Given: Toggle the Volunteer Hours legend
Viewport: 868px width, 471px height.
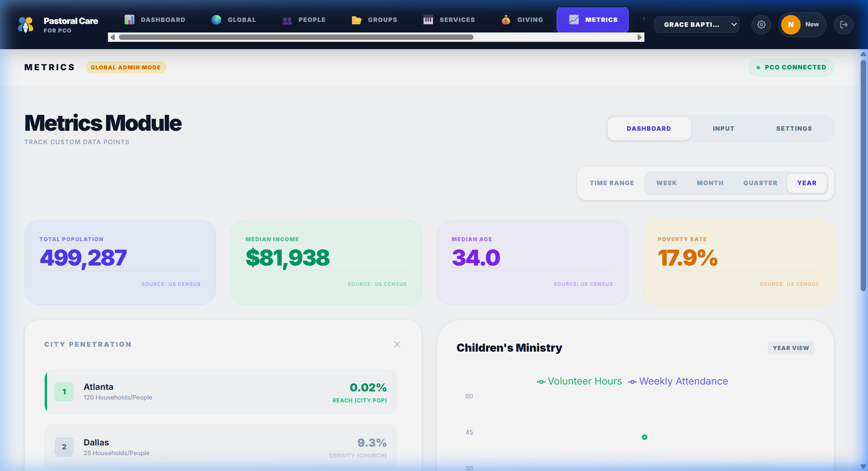Looking at the screenshot, I should pyautogui.click(x=579, y=381).
